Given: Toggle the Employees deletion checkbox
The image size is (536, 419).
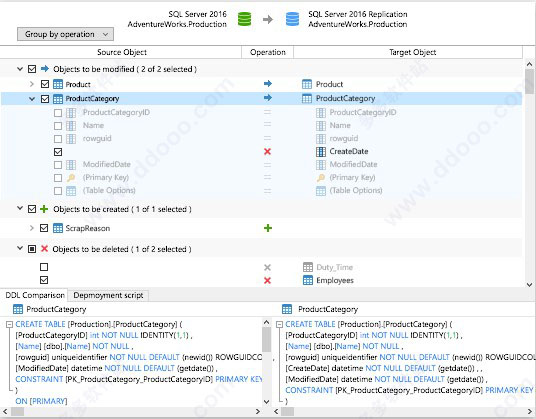Looking at the screenshot, I should pyautogui.click(x=44, y=280).
